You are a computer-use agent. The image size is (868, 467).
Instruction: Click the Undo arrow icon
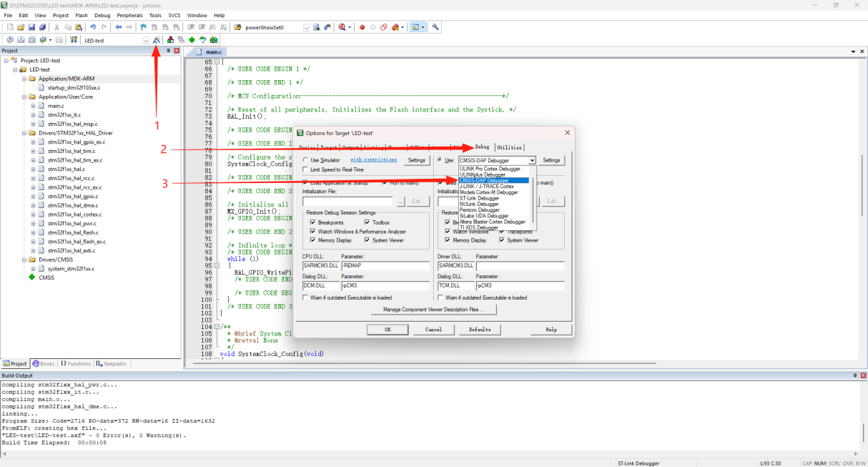tap(93, 27)
